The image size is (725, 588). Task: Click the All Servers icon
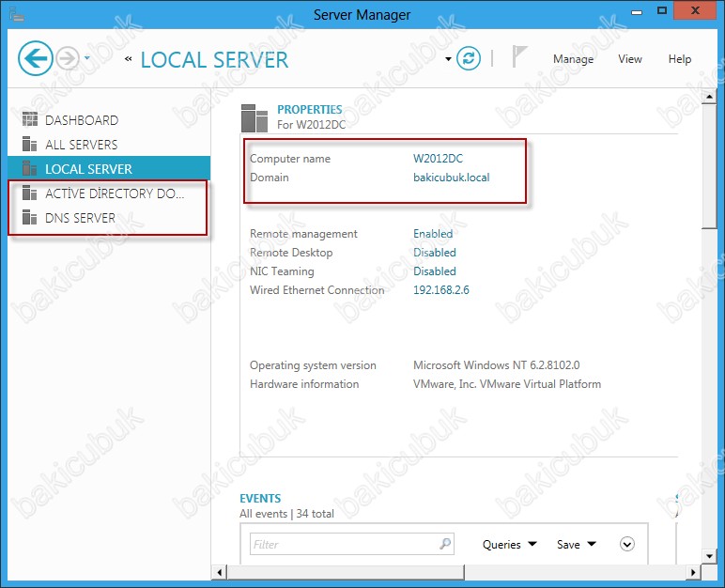point(30,144)
